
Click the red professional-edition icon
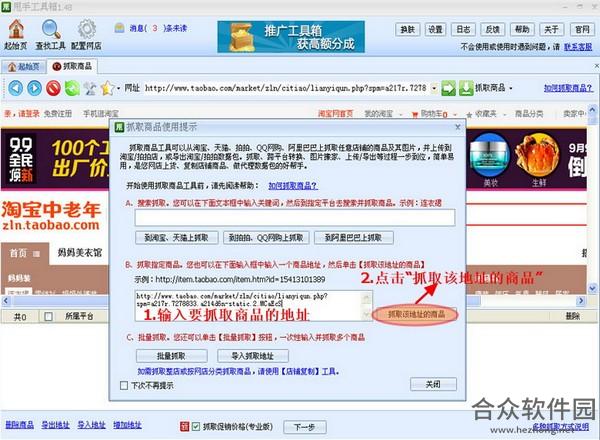[184, 426]
